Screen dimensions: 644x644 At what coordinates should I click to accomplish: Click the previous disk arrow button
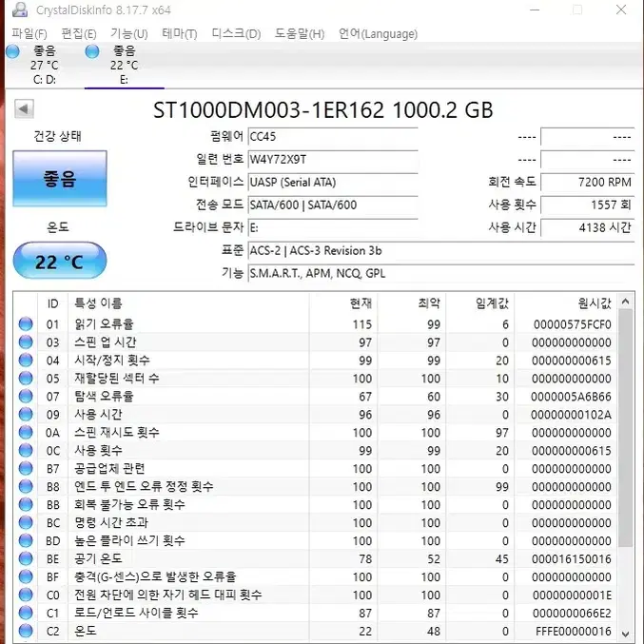(24, 108)
